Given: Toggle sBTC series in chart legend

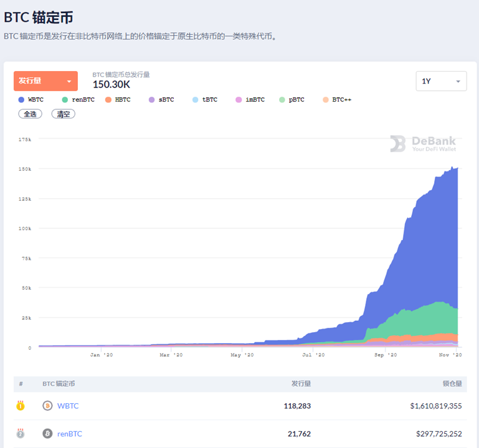Looking at the screenshot, I should click(161, 100).
